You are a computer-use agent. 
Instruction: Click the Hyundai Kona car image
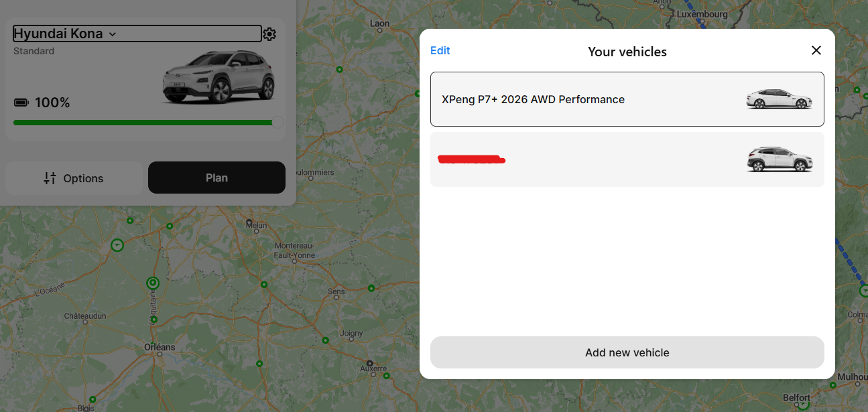pyautogui.click(x=219, y=77)
